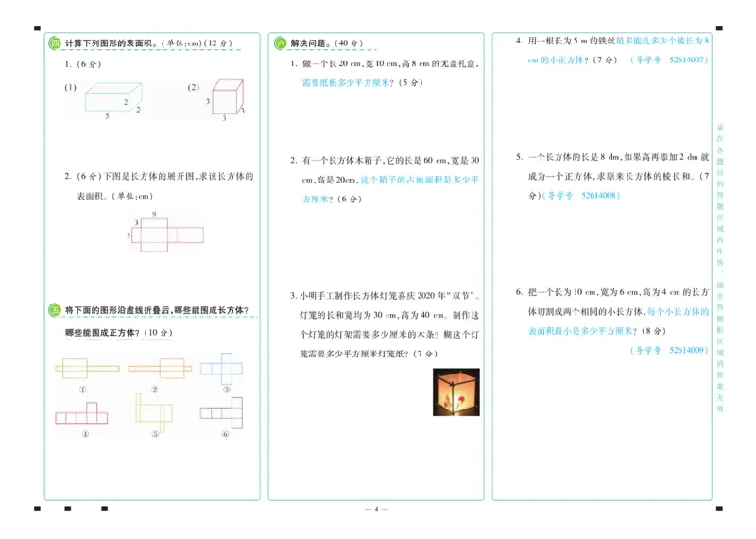Click the vertical margin note on right edge
Image resolution: width=756 pixels, height=539 pixels.
(x=720, y=268)
